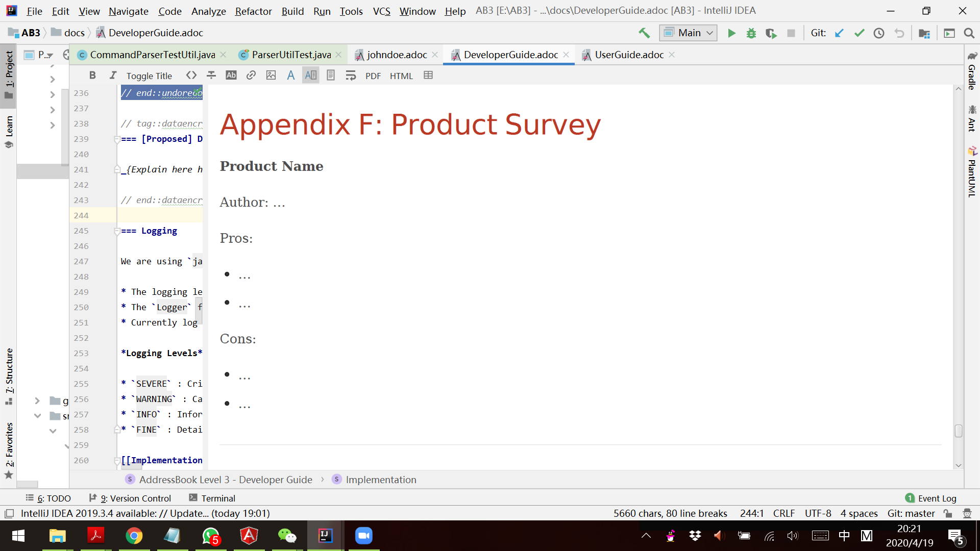
Task: Insert image via picture icon
Action: [x=271, y=76]
